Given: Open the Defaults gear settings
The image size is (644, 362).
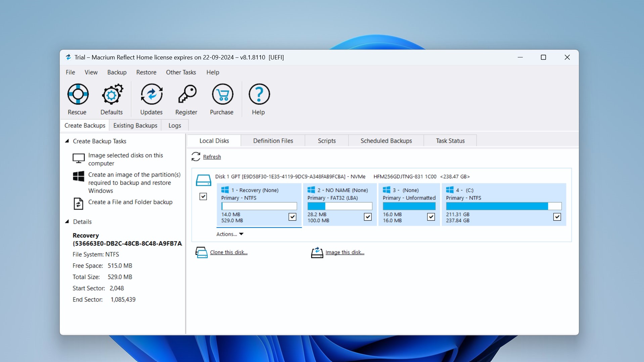Looking at the screenshot, I should pos(112,94).
